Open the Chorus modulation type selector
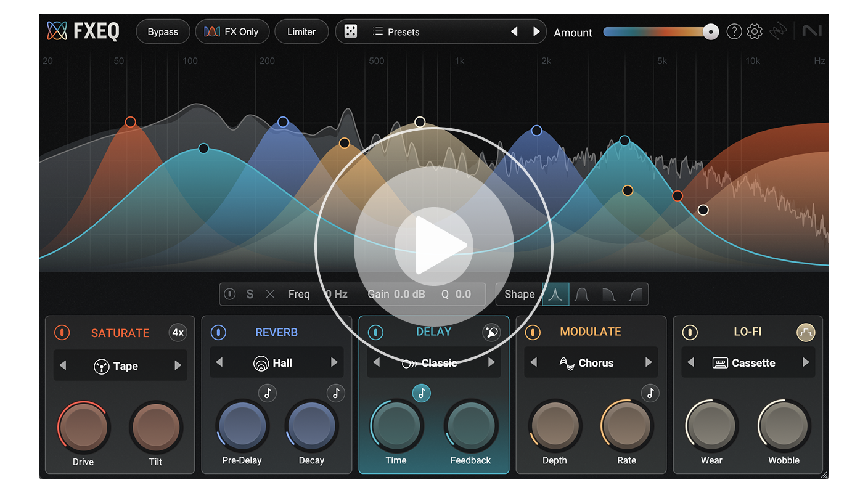This screenshot has height=493, width=868. coord(591,363)
